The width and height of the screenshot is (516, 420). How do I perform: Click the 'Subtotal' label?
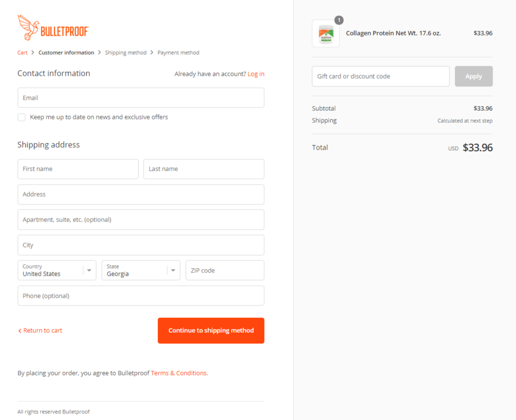click(x=324, y=108)
